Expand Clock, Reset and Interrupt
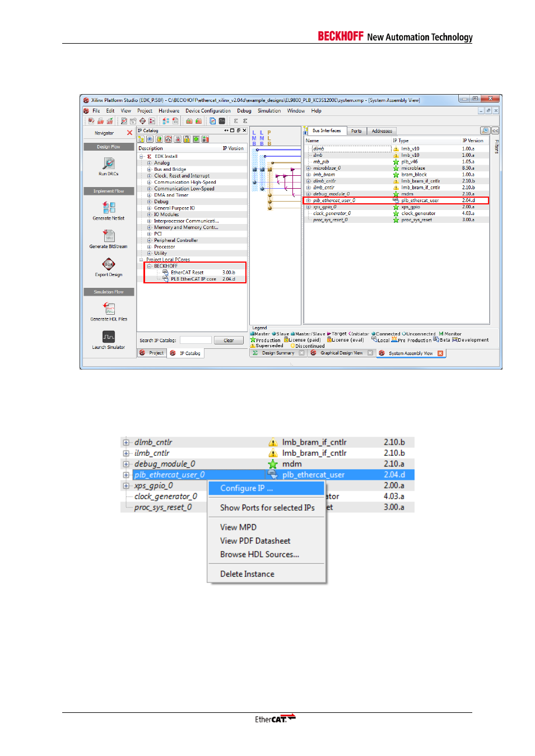Image resolution: width=535 pixels, height=756 pixels. 149,176
